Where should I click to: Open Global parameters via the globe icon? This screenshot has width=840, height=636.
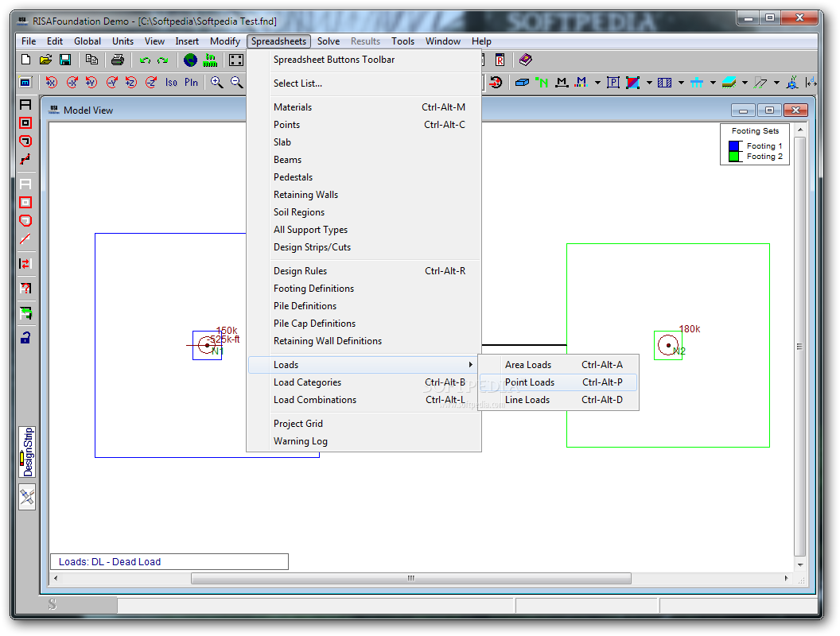tap(190, 60)
